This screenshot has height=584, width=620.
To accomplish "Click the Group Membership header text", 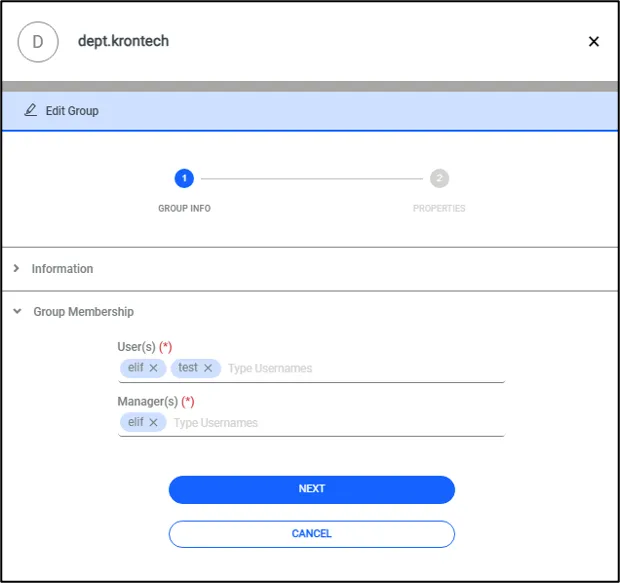I will click(83, 312).
